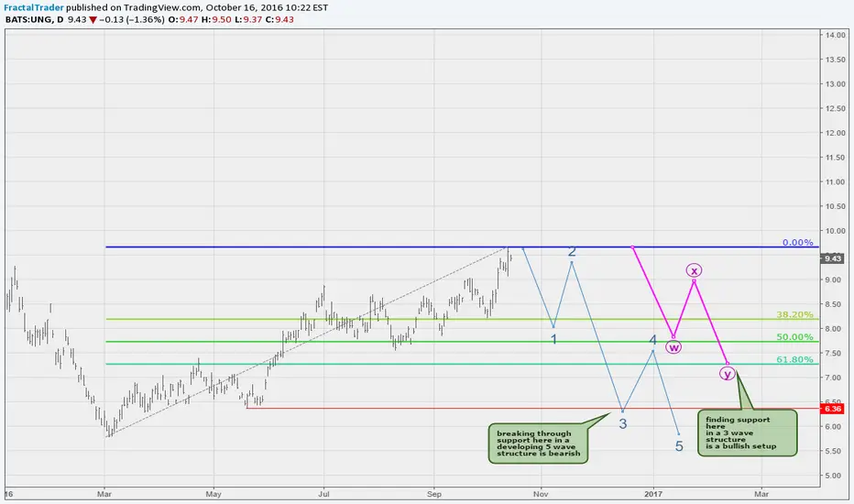
Task: Click the BATS:UNG, D symbol label
Action: (34, 19)
